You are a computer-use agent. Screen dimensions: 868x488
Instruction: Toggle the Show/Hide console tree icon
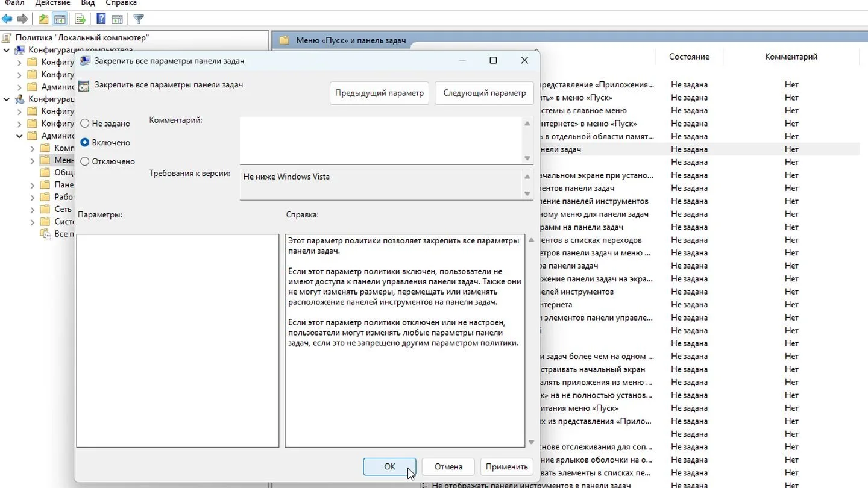coord(60,19)
